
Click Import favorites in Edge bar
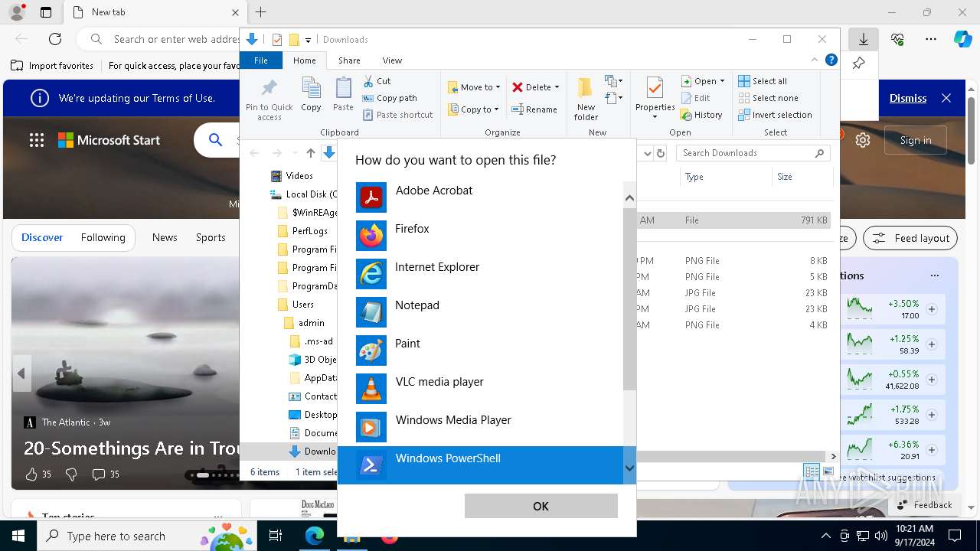coord(52,66)
